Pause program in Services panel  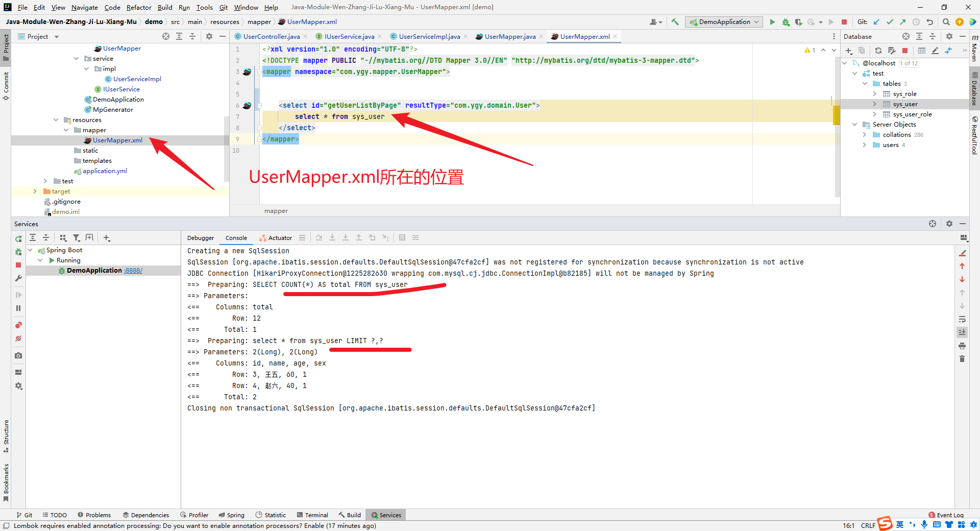[18, 308]
